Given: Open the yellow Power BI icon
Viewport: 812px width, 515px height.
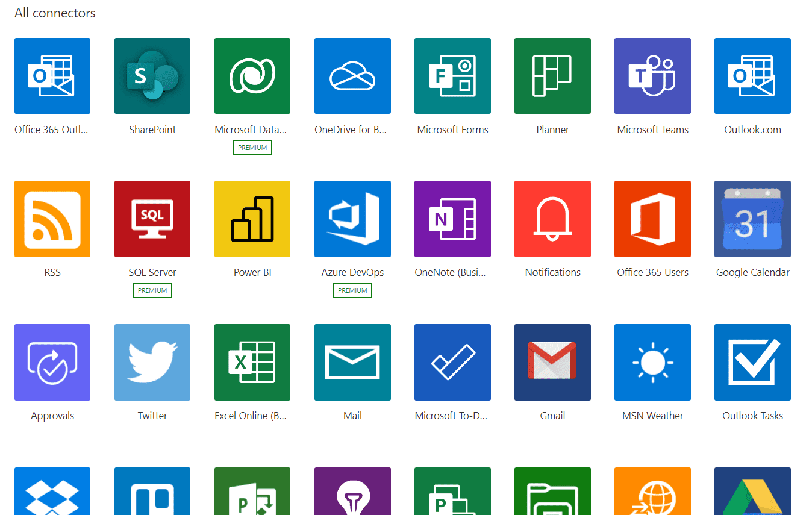Looking at the screenshot, I should coord(252,219).
